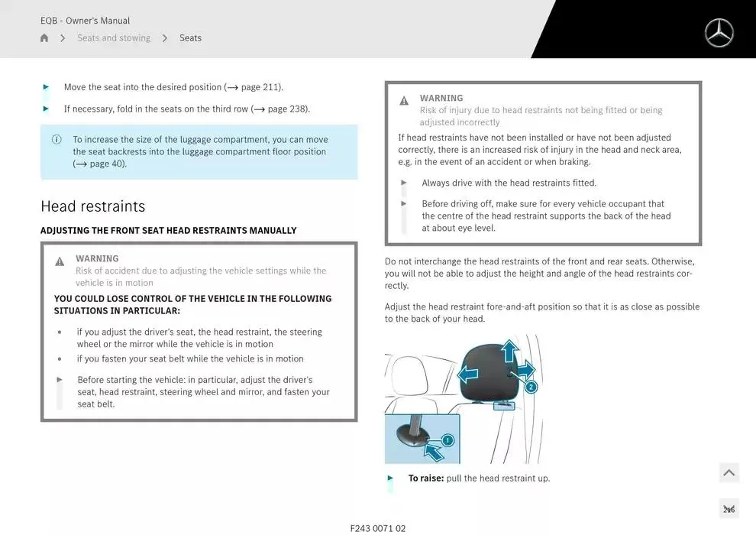This screenshot has height=535, width=756.
Task: Click the 'EQB - Owner's Manual' title
Action: click(x=85, y=21)
